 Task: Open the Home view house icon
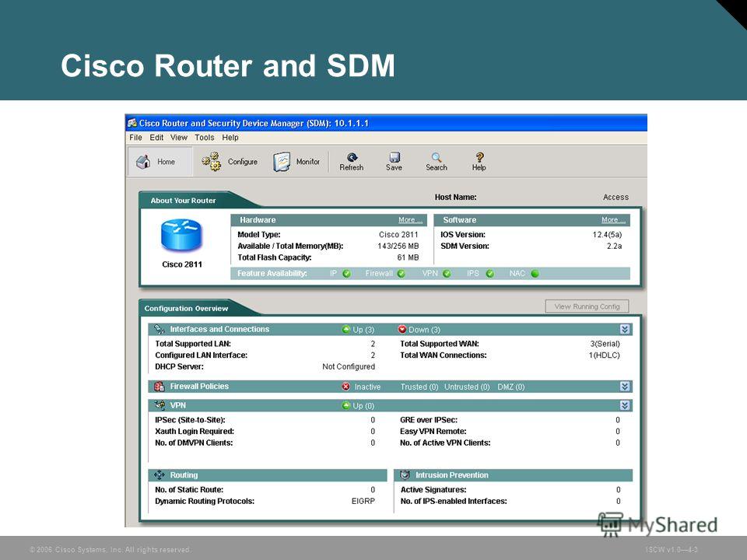(x=143, y=162)
